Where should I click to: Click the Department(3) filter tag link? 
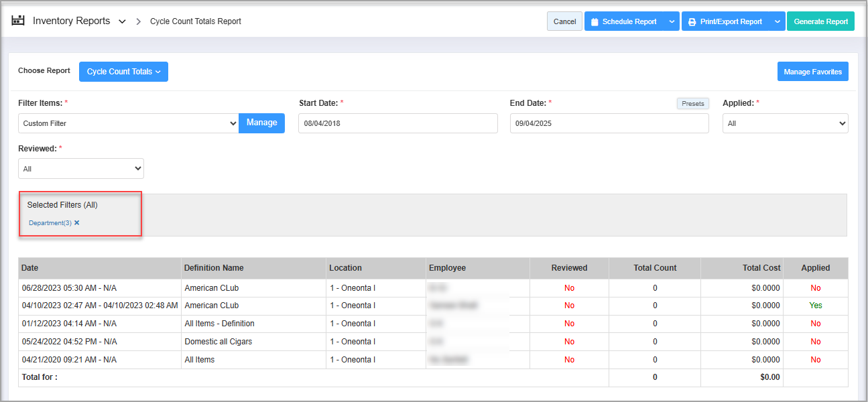50,223
